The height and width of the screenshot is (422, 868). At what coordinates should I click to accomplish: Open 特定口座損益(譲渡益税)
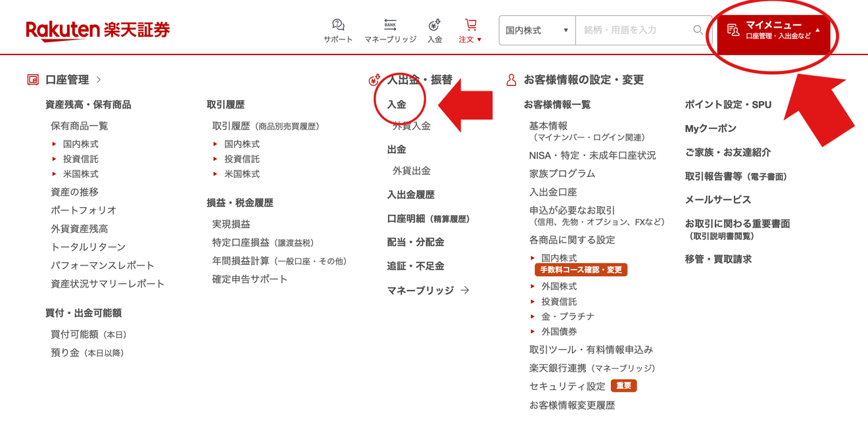[263, 243]
